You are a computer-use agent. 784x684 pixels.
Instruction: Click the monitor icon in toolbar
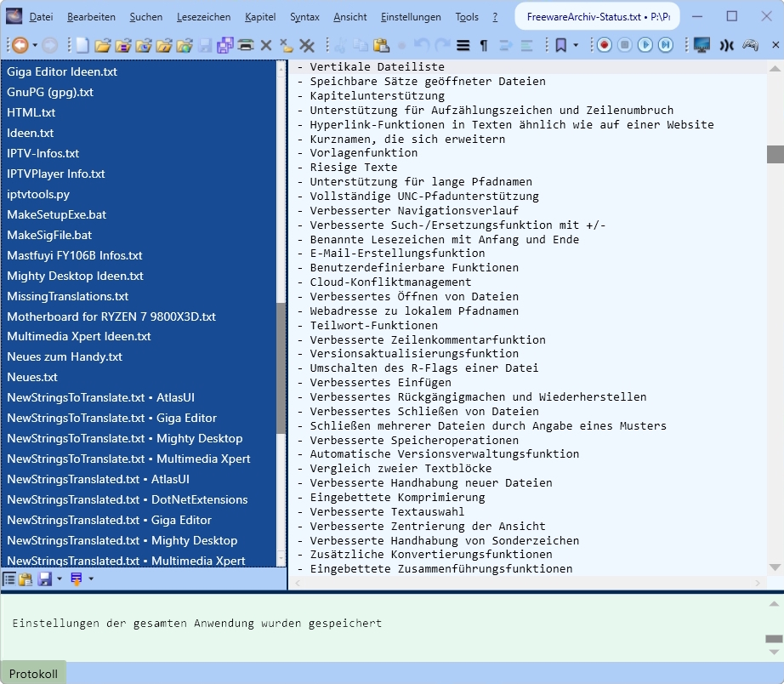[702, 45]
